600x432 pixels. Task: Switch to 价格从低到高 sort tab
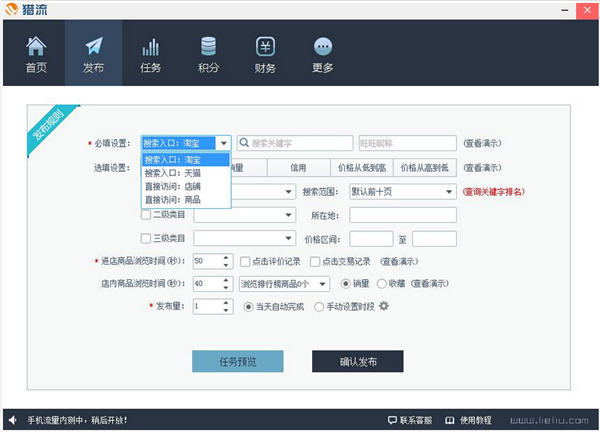[362, 168]
